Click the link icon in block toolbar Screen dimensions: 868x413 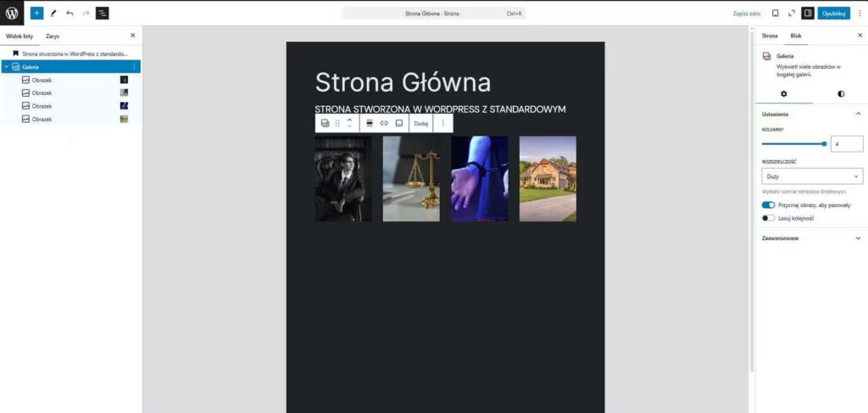pyautogui.click(x=384, y=124)
